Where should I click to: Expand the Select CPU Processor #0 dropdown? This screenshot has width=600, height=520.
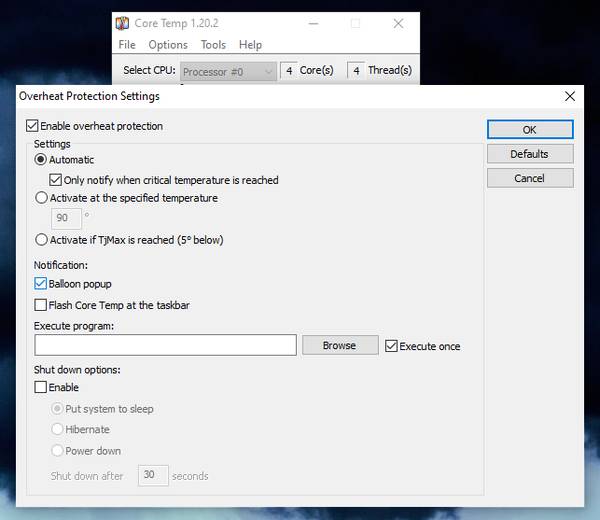(228, 72)
